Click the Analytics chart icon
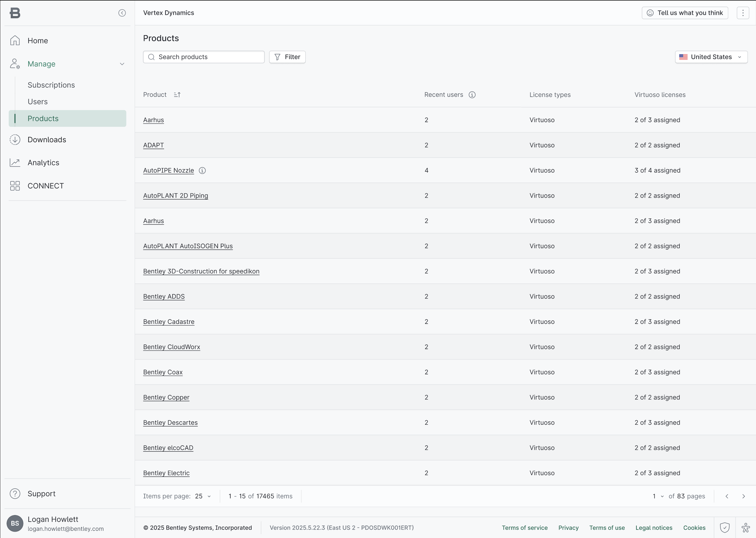Viewport: 756px width, 538px height. [15, 163]
